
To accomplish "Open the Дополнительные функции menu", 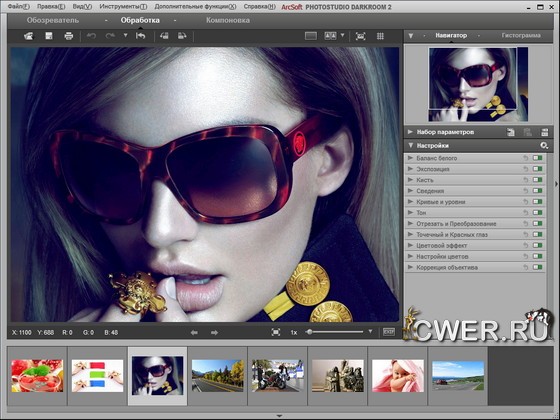I will 195,7.
